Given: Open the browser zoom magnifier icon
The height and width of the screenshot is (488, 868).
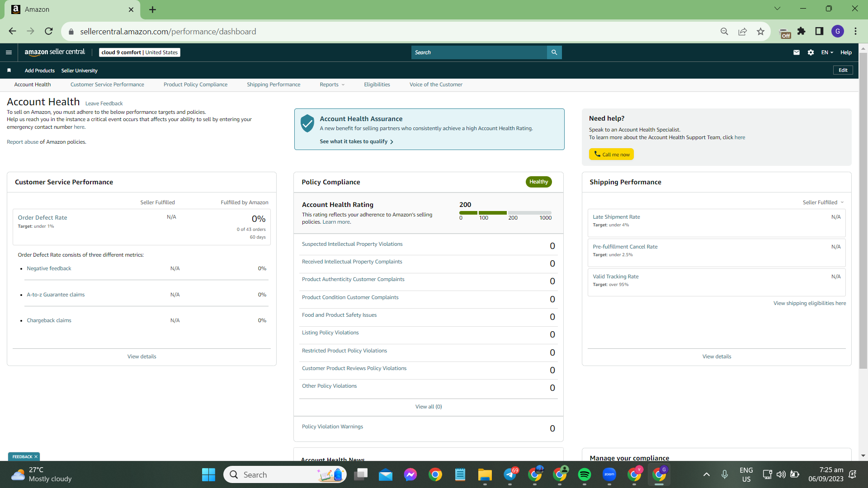Looking at the screenshot, I should click(724, 31).
